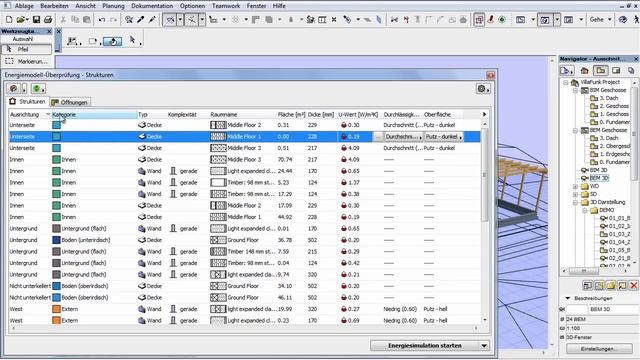The image size is (640, 360).
Task: Switch to the Öffnungen tab
Action: (x=69, y=102)
